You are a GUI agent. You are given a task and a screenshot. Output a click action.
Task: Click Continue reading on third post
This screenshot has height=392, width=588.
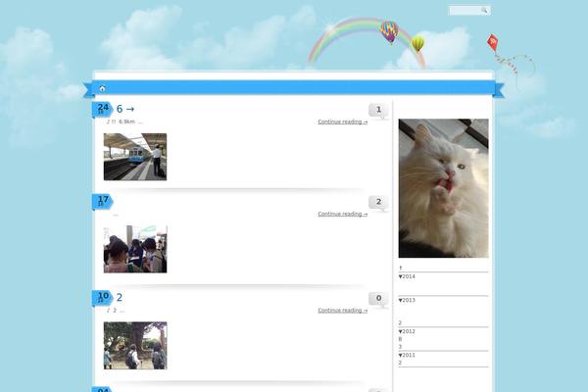[x=342, y=311]
